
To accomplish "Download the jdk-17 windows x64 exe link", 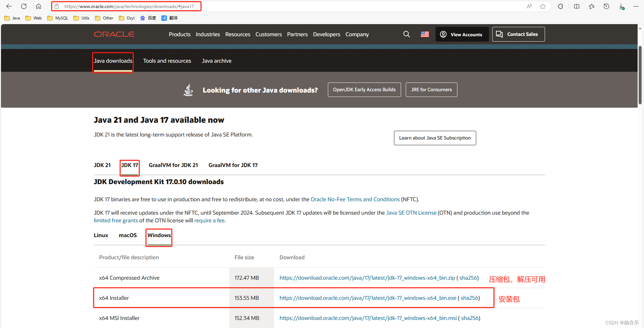I will click(368, 298).
